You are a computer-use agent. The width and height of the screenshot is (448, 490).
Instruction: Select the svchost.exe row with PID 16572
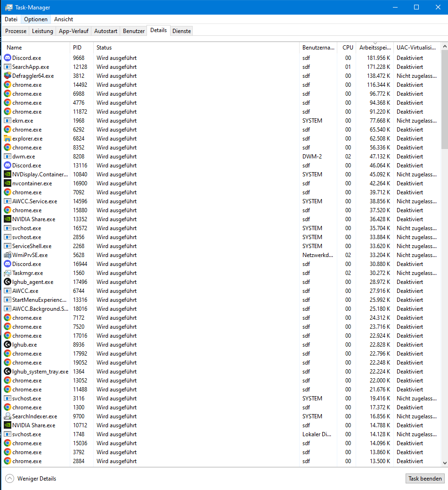point(221,228)
